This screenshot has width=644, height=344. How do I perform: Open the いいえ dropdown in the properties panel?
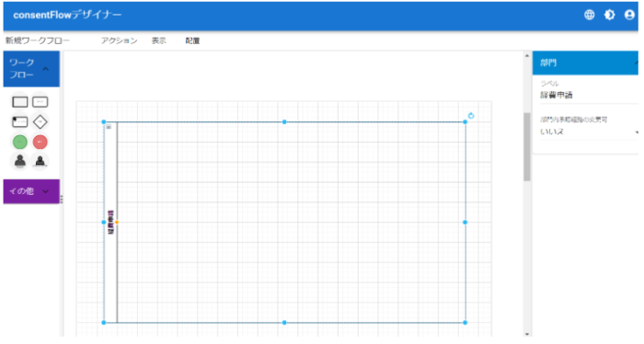589,132
